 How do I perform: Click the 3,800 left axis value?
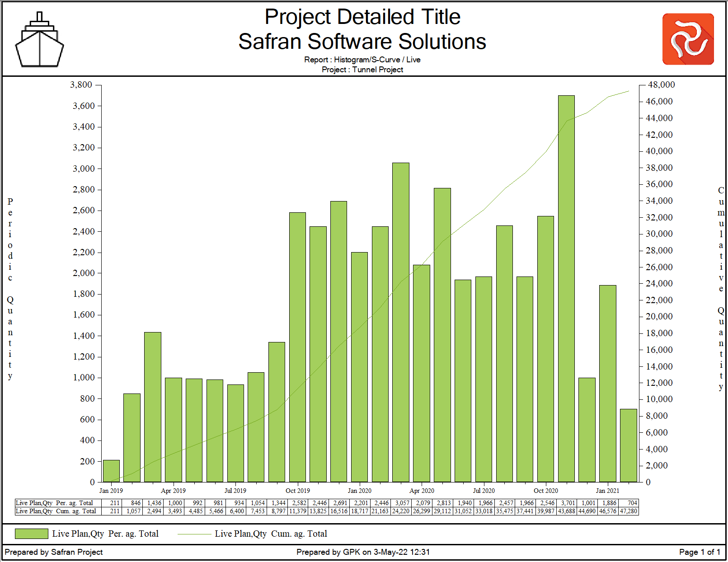pos(81,85)
